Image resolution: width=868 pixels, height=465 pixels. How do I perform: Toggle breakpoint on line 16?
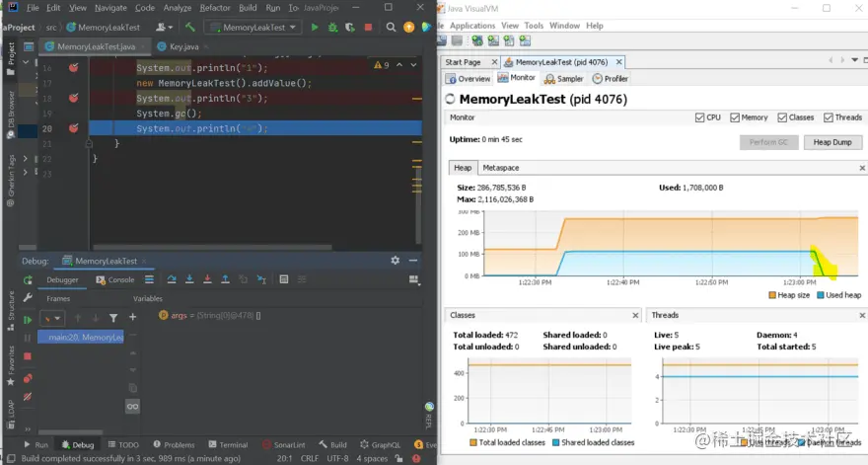coord(73,67)
